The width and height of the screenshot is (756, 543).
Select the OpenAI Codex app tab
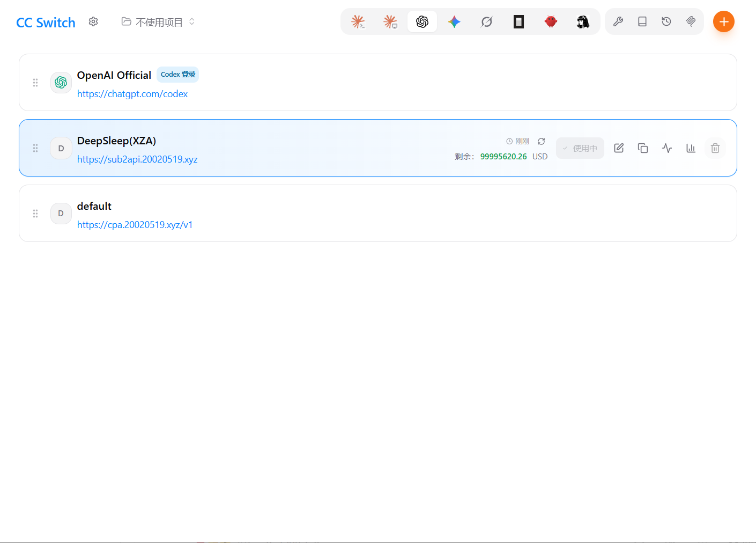click(422, 21)
